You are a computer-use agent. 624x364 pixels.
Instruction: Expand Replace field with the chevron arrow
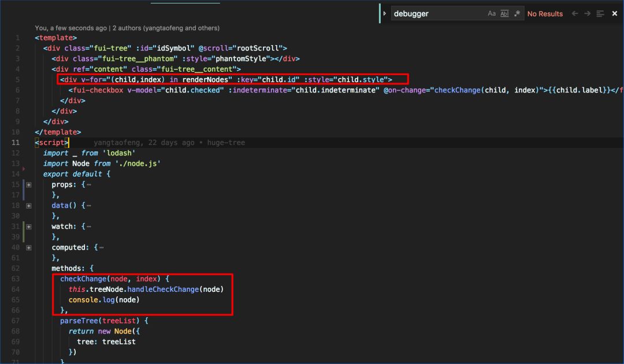pyautogui.click(x=385, y=13)
